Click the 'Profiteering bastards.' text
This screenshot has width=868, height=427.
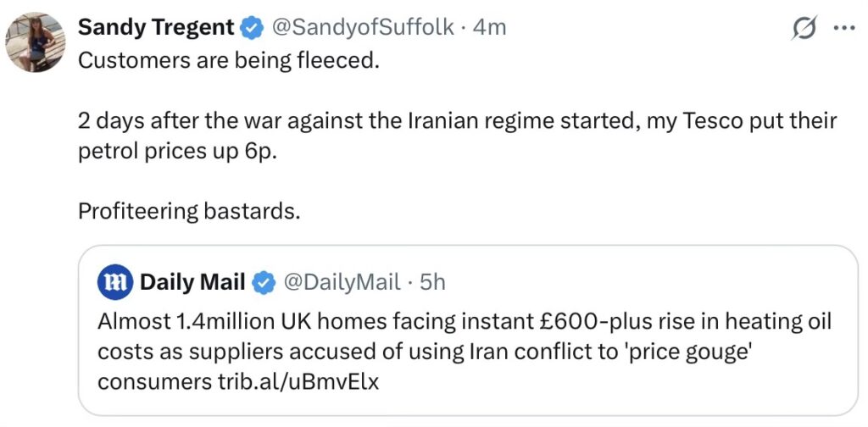(x=189, y=209)
